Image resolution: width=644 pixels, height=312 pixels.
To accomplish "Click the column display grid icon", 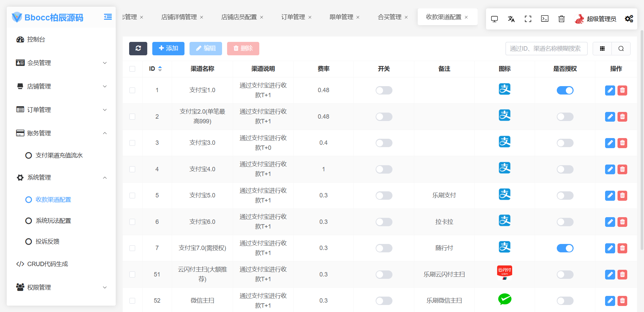I will [x=602, y=49].
